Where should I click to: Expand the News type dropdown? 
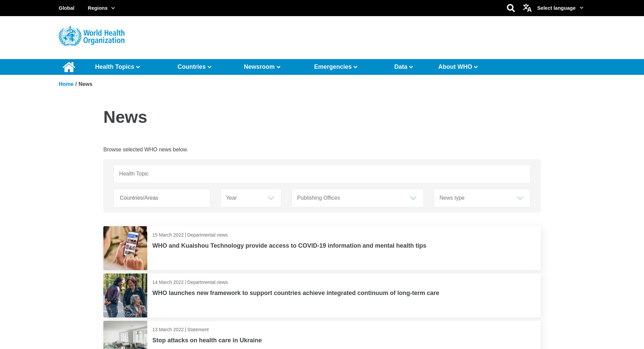click(482, 198)
